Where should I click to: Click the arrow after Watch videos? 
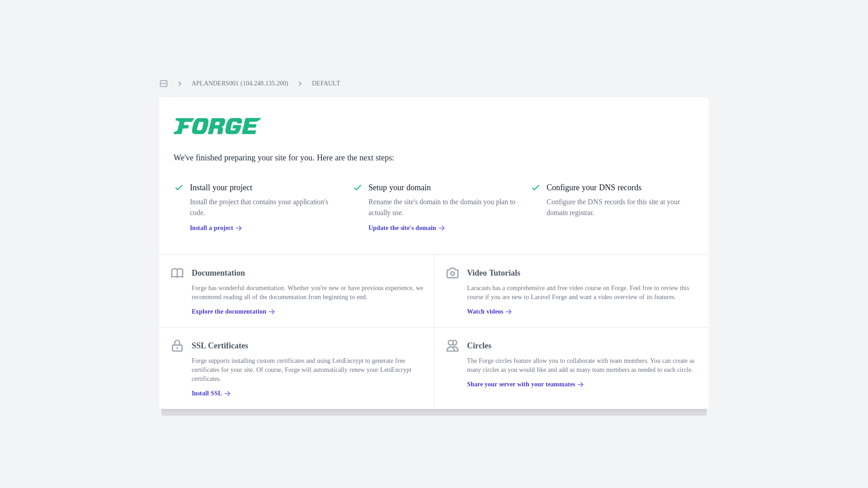tap(509, 312)
